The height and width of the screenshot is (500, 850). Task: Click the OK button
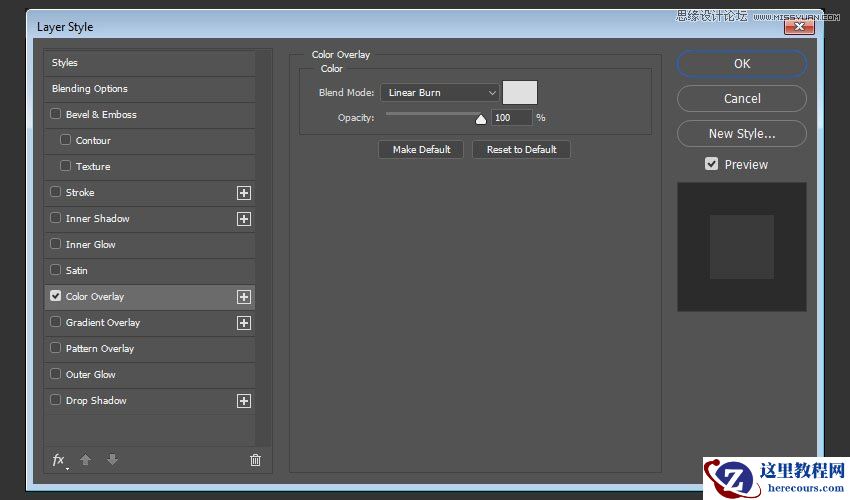pos(742,63)
